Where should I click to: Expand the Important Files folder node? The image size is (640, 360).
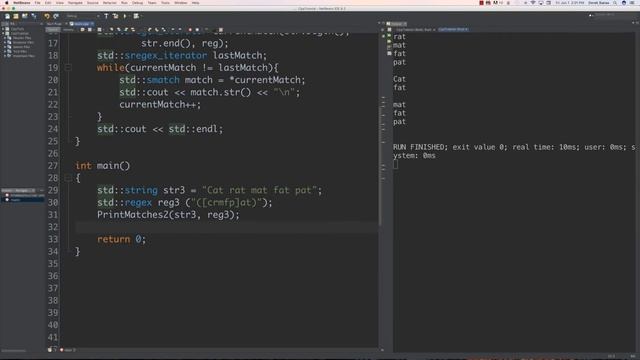(x=5, y=56)
